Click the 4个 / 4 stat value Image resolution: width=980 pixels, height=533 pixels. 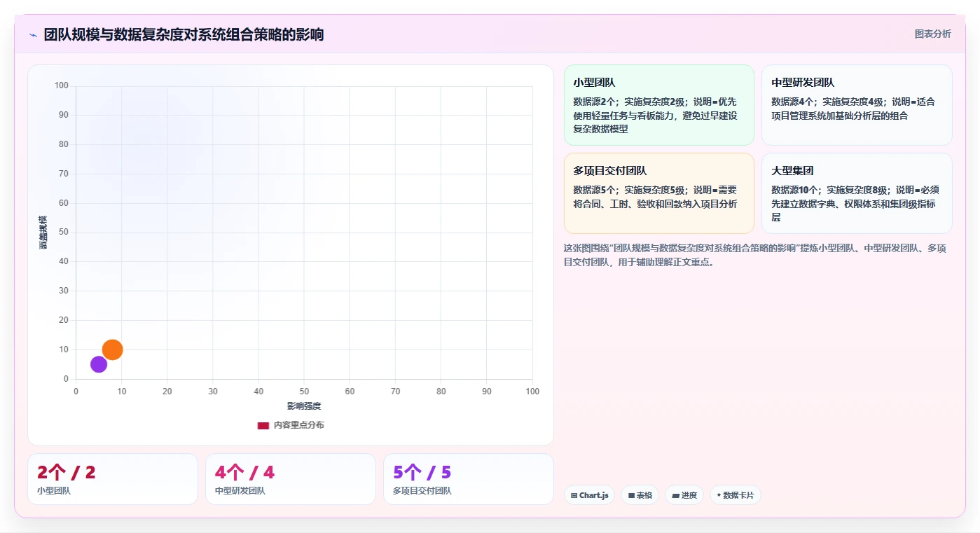coord(244,473)
